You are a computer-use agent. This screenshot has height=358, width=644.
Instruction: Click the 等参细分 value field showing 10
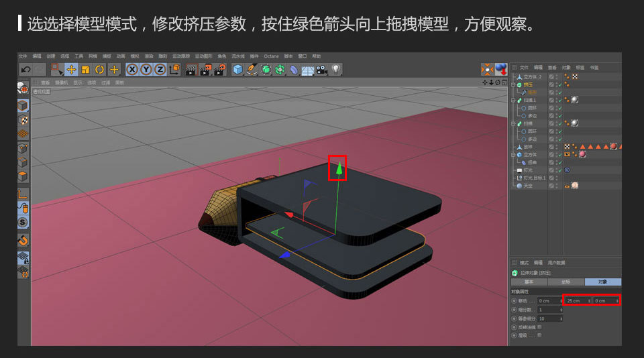pyautogui.click(x=549, y=318)
